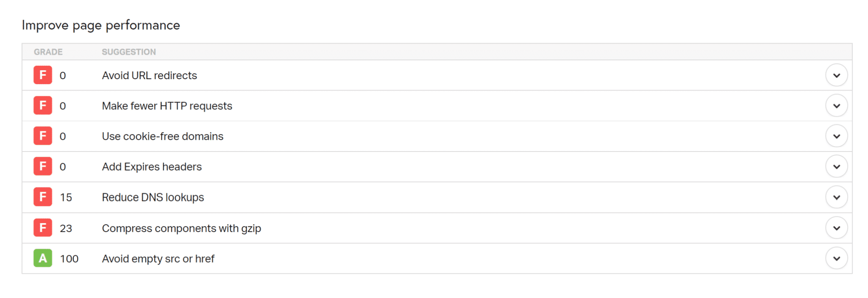Click the F grade badge for Avoid URL redirects

pyautogui.click(x=42, y=75)
